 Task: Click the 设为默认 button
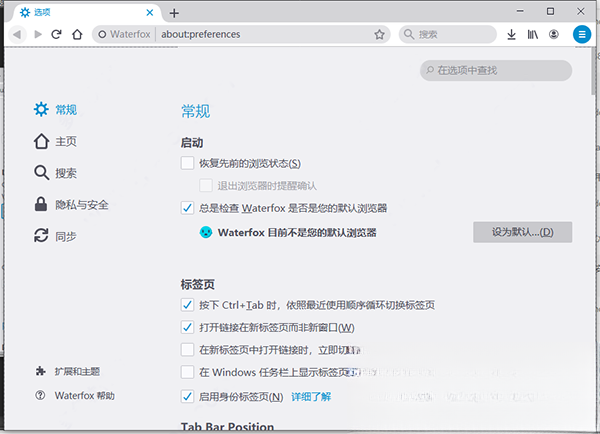click(522, 232)
